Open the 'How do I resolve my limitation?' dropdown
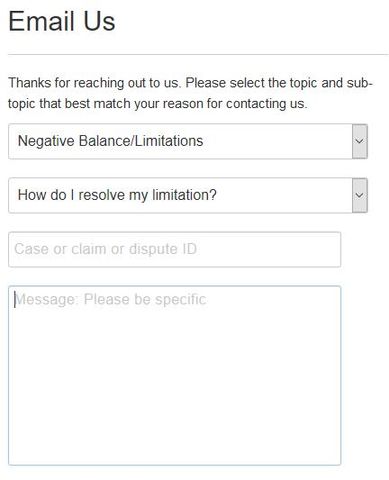Screen dimensions: 389x480 188,195
